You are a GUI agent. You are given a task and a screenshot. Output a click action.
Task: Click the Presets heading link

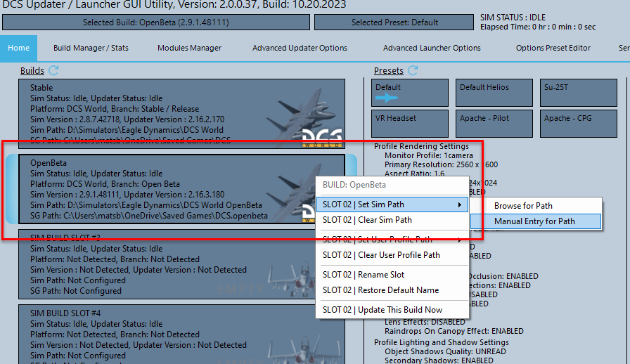click(x=389, y=71)
